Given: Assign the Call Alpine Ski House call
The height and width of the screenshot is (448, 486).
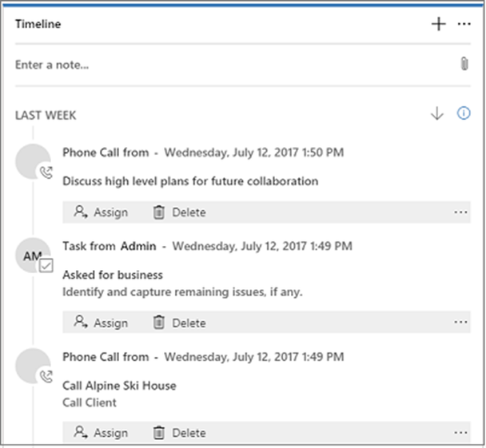Looking at the screenshot, I should click(101, 433).
